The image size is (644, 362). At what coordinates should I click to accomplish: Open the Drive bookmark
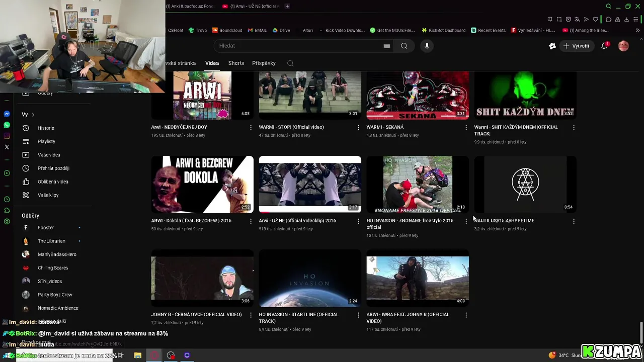(x=281, y=30)
